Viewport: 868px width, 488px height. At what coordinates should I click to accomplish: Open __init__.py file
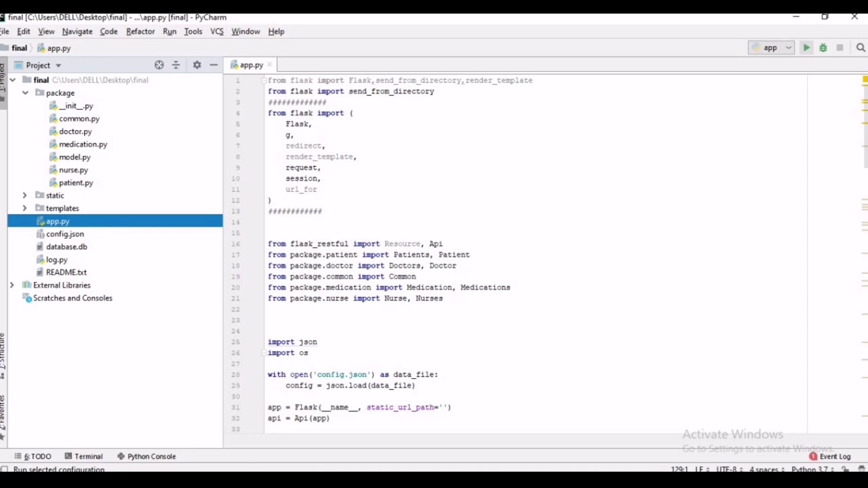point(71,106)
